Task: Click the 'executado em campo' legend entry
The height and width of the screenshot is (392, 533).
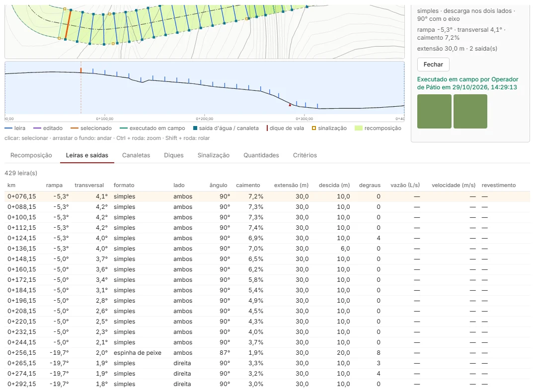Action: click(152, 128)
